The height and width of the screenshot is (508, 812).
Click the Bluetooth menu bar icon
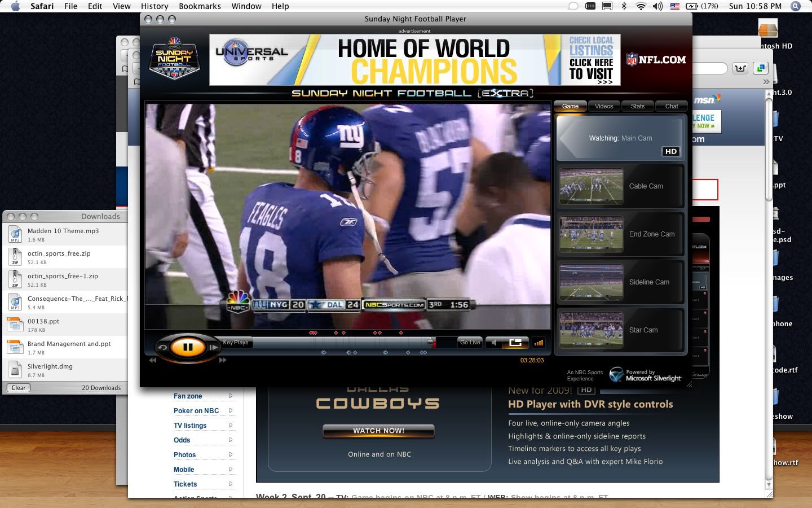pos(624,6)
